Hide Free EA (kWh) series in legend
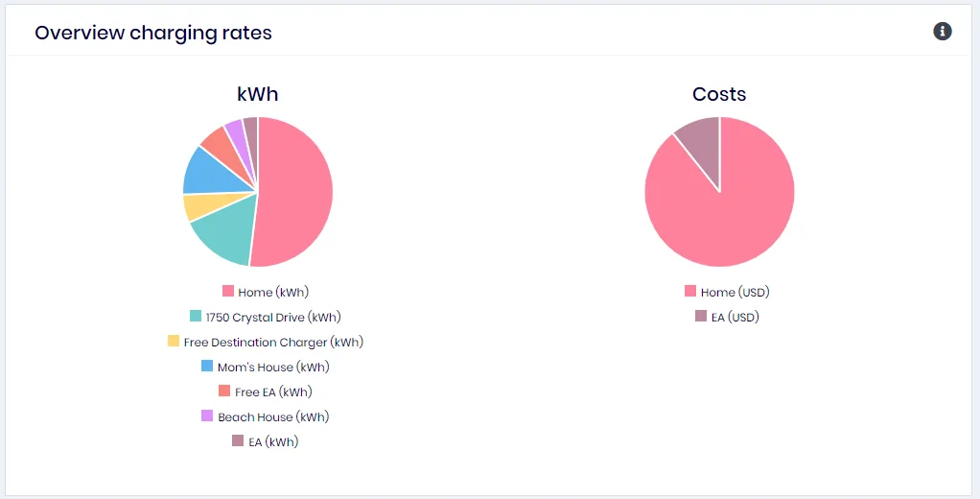980x499 pixels. point(266,392)
